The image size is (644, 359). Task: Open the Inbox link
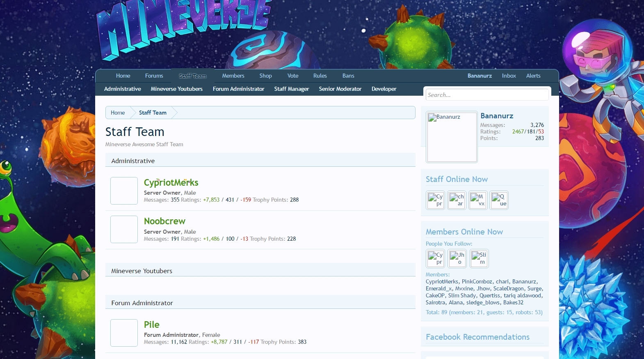pyautogui.click(x=509, y=76)
